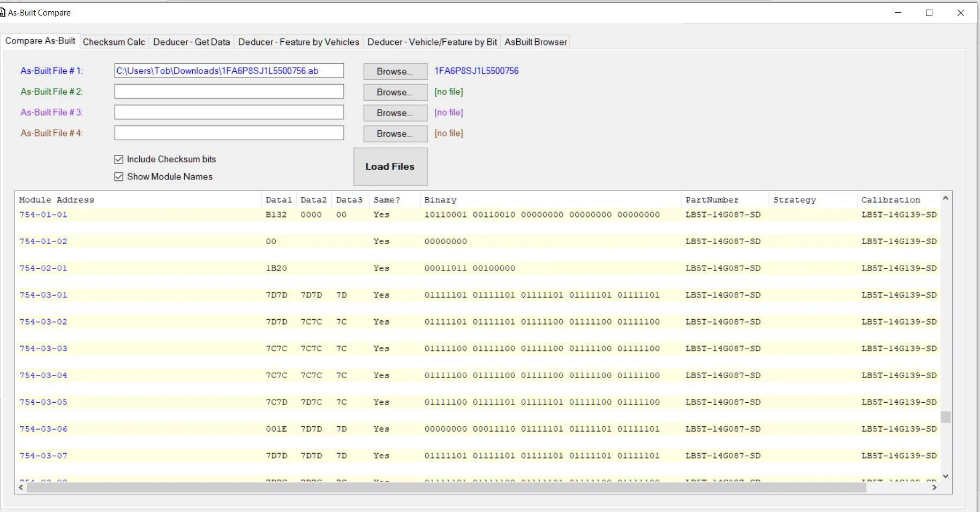Click the vertical scrollbar down arrow

click(946, 476)
